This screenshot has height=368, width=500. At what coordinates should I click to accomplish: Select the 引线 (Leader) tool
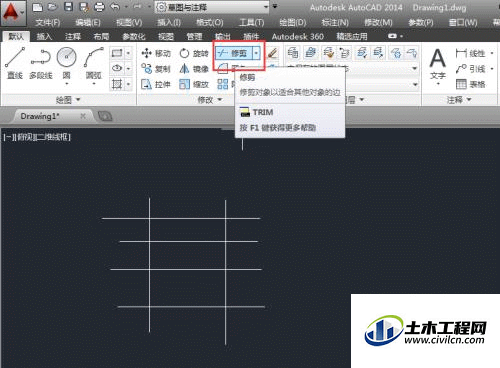(470, 69)
